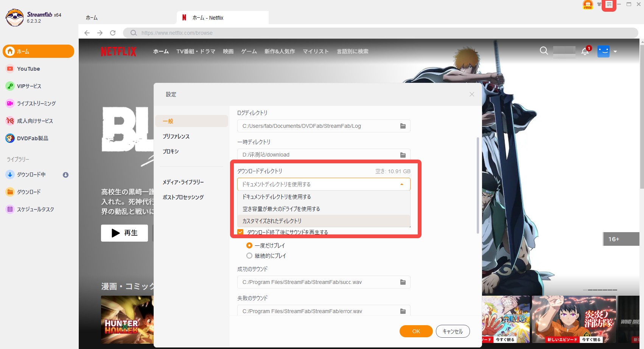Open the Hunter x Hunter thumbnail
644x349 pixels.
click(127, 320)
